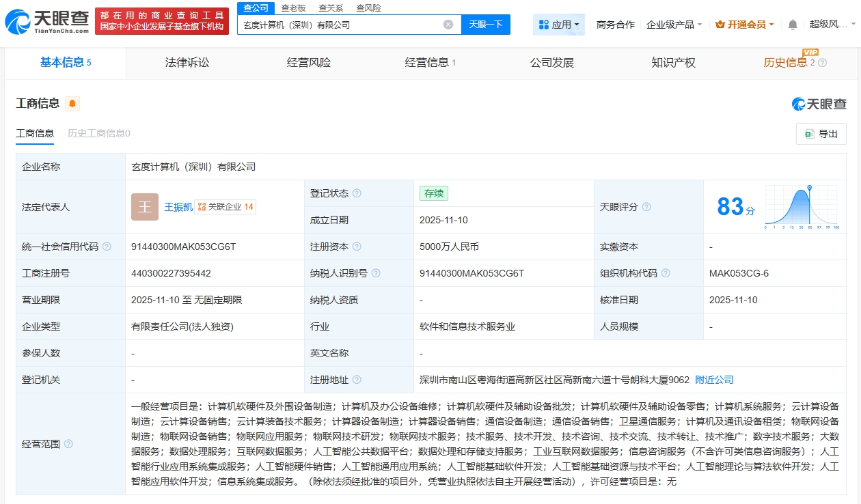
Task: Switch to the 法律诉讼 tab
Action: click(187, 63)
